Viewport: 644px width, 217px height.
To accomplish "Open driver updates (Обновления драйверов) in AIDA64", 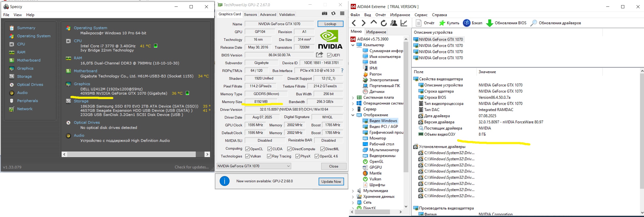I will (x=555, y=23).
